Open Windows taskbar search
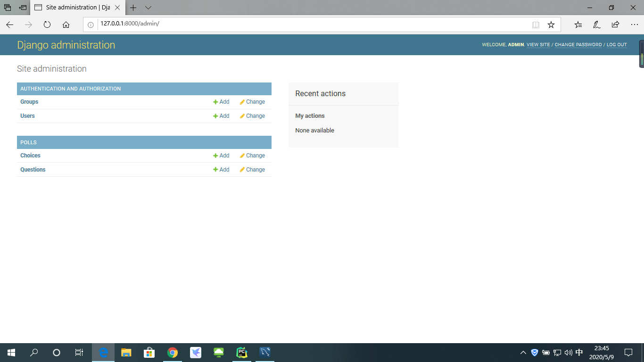Image resolution: width=644 pixels, height=362 pixels. [x=34, y=353]
